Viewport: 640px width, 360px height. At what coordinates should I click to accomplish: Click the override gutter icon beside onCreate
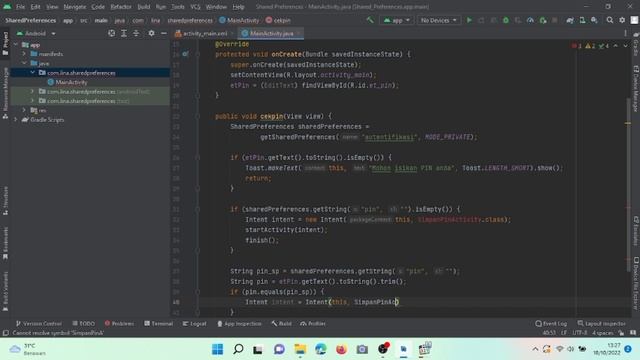click(x=185, y=54)
